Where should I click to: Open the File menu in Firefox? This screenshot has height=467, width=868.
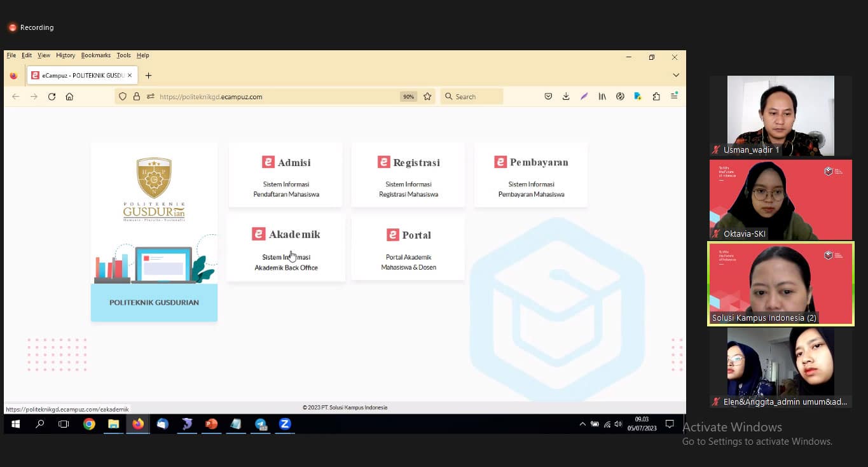[x=11, y=55]
